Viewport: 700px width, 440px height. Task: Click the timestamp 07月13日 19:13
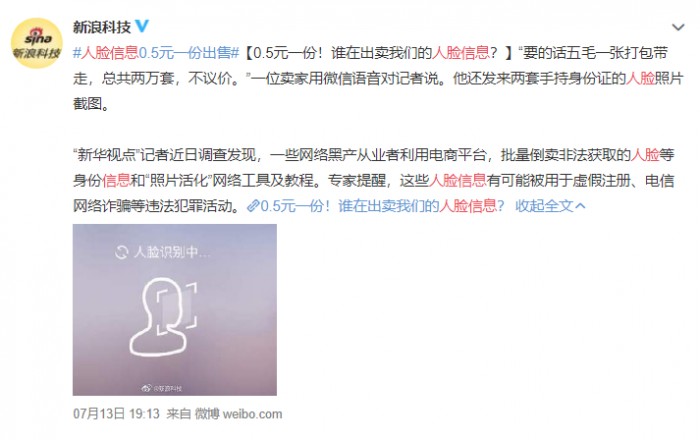(x=116, y=414)
